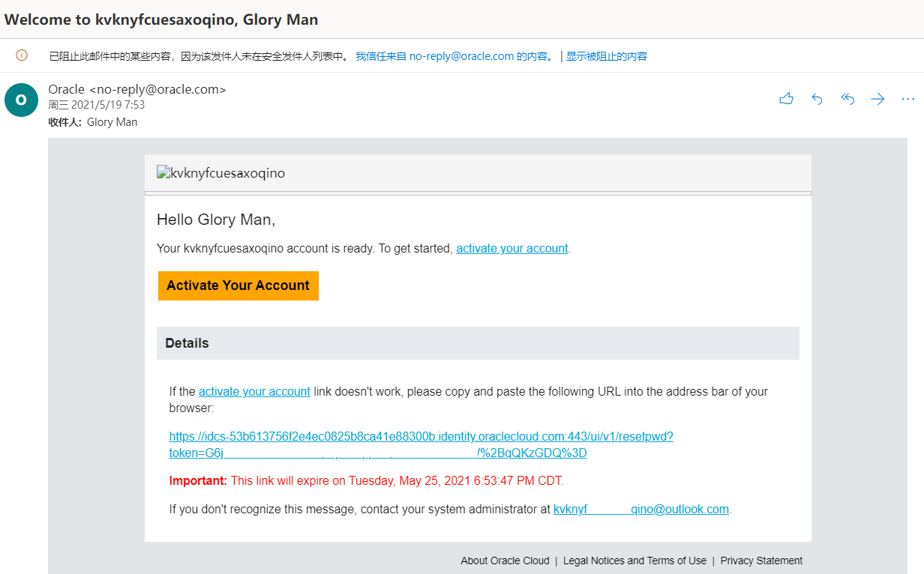Click the red link expiry Important notice

click(366, 480)
